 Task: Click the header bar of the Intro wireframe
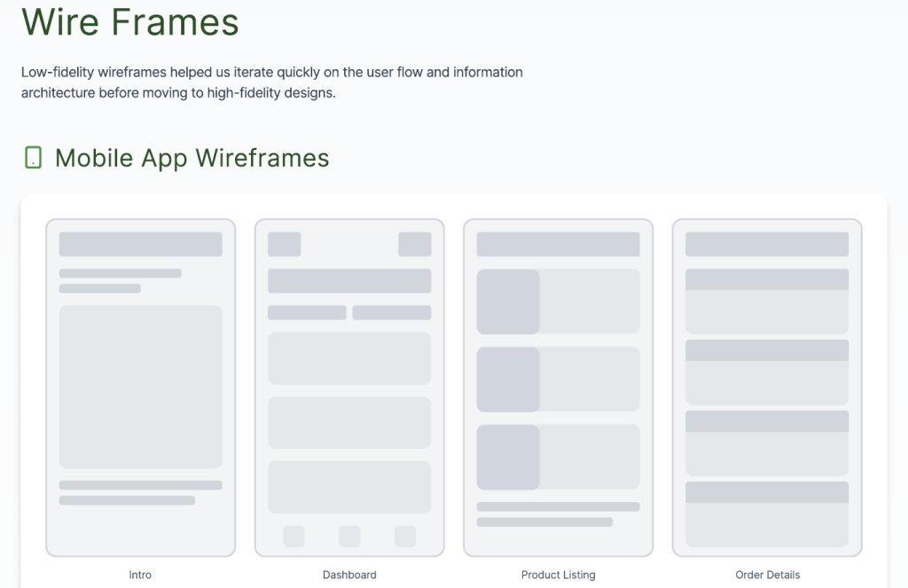pyautogui.click(x=140, y=244)
